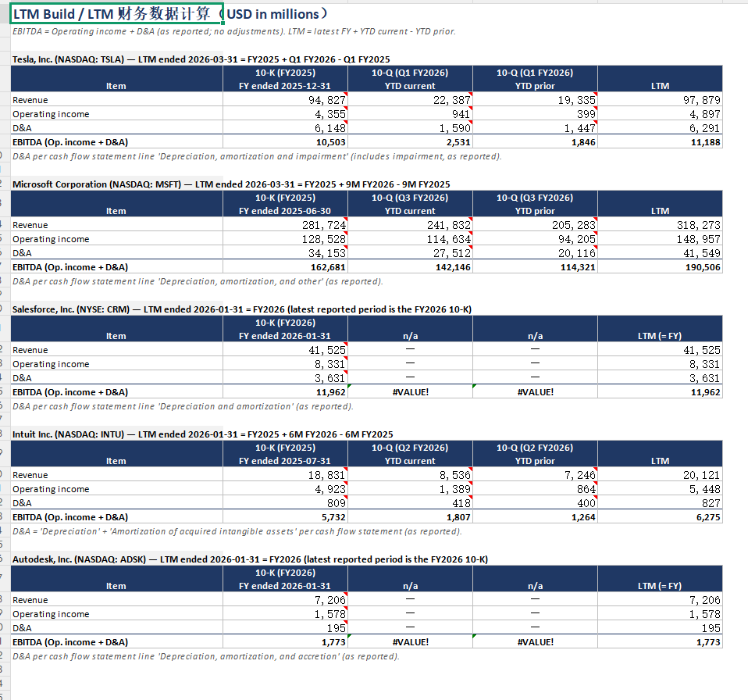Click Intuit LTM EBITDA 6,275
Screen dimensions: 748x700
pyautogui.click(x=661, y=516)
